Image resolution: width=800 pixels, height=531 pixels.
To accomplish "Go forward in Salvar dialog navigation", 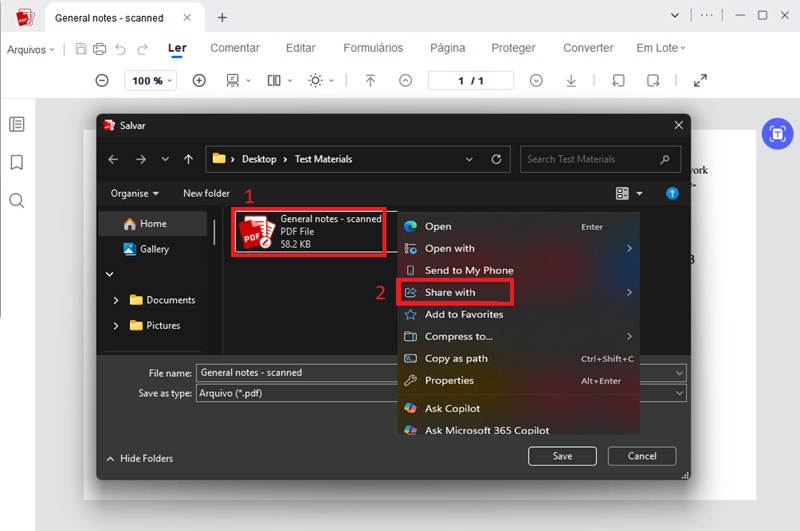I will click(141, 159).
